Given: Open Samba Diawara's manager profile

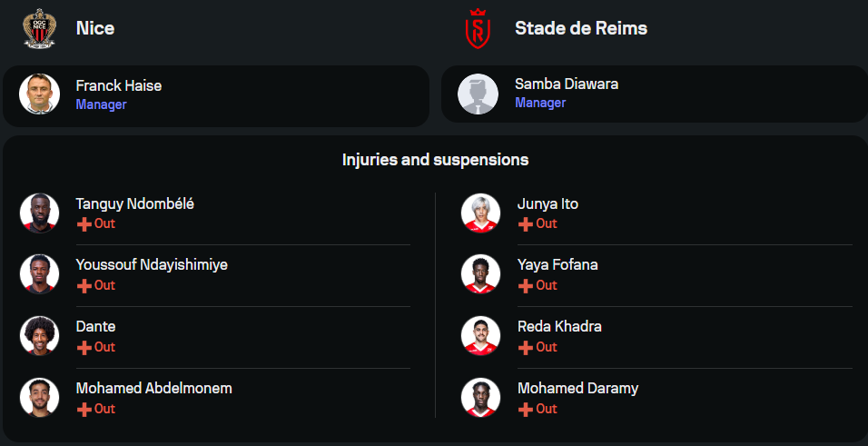Looking at the screenshot, I should [567, 84].
